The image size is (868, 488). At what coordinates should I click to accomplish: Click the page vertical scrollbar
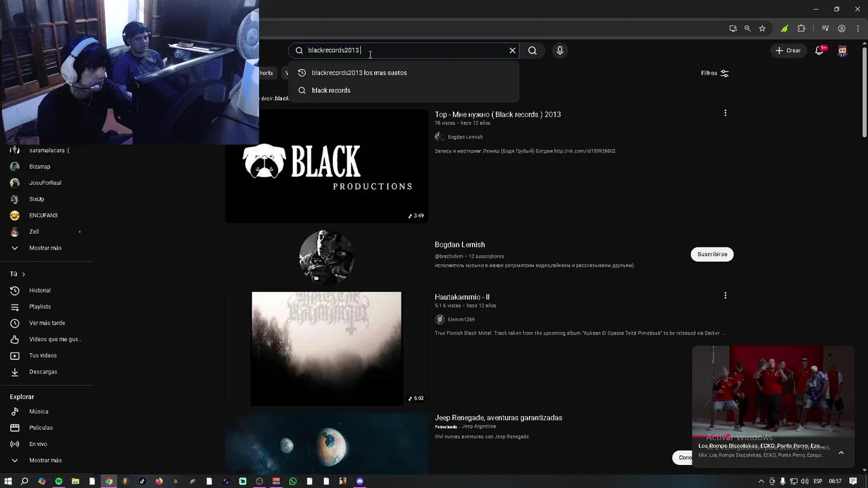(x=864, y=91)
